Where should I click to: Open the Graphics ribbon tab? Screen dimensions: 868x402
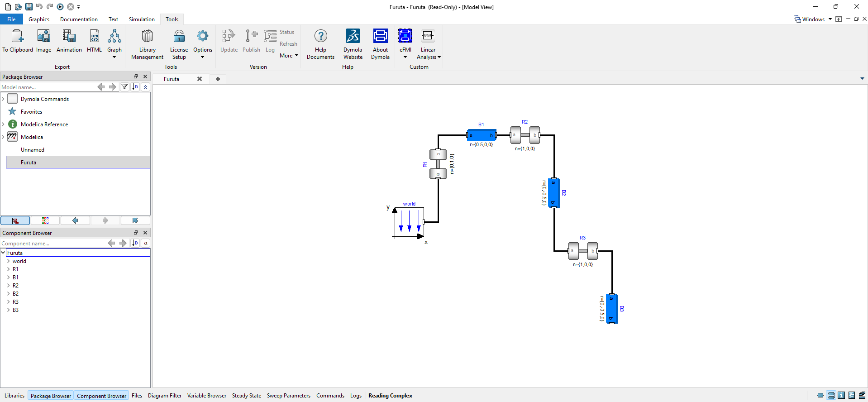pyautogui.click(x=39, y=19)
